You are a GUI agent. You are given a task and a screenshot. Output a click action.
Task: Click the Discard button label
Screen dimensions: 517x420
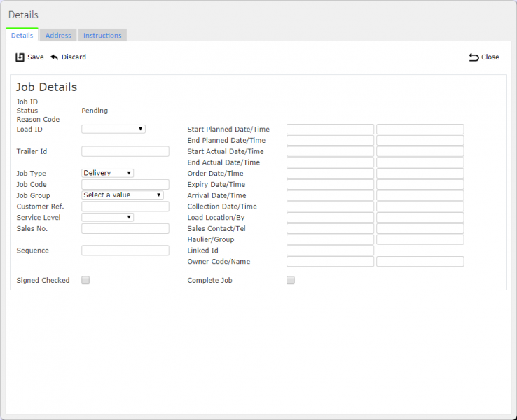(x=74, y=57)
